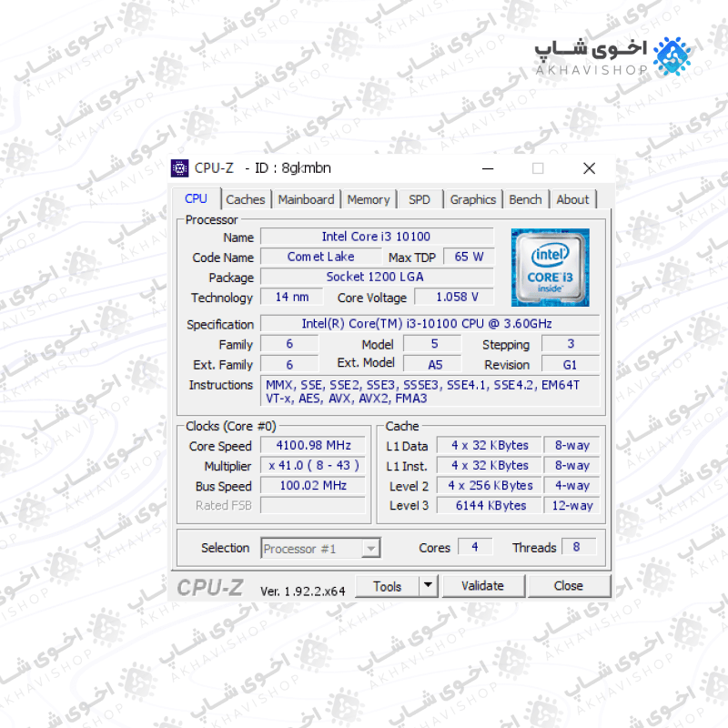Click the L1 Inst. size 4 x 32 KBytes
Viewport: 728px width, 728px height.
click(x=490, y=465)
